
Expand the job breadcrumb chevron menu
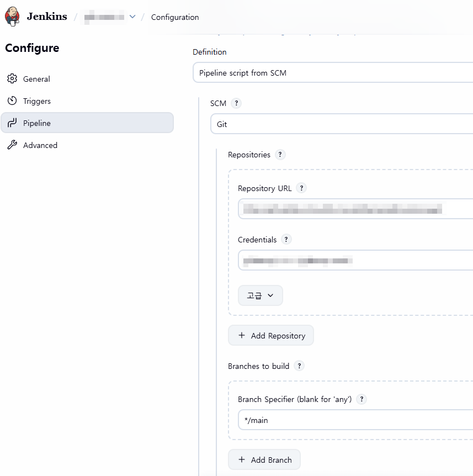point(132,17)
